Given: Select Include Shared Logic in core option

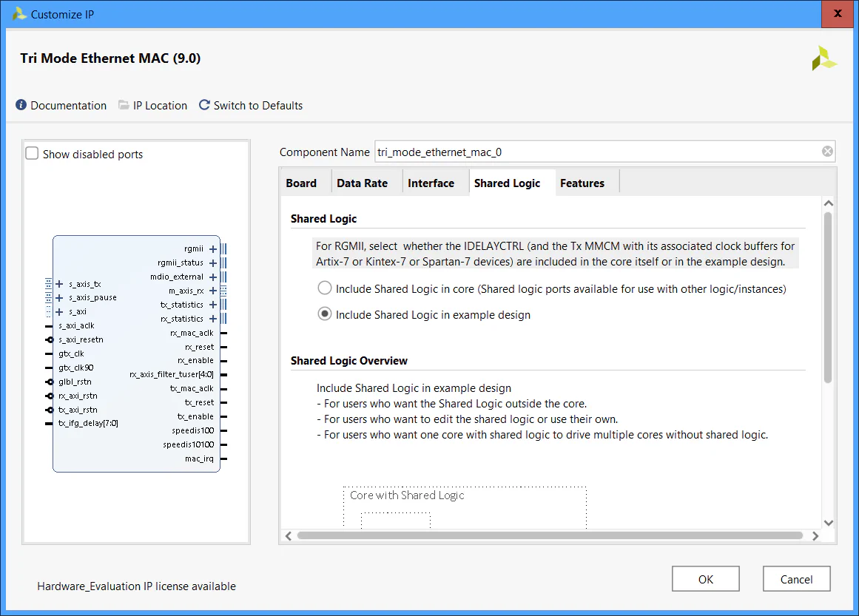Looking at the screenshot, I should (324, 288).
